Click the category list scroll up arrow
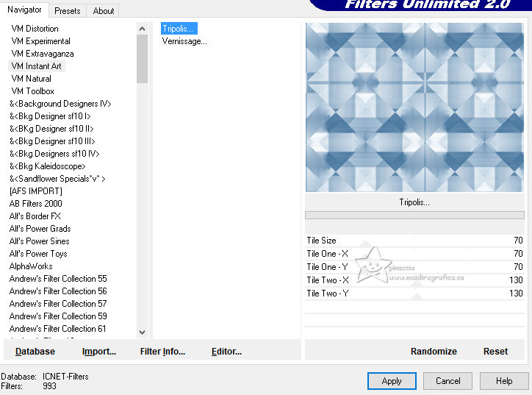This screenshot has width=532, height=395. (142, 29)
